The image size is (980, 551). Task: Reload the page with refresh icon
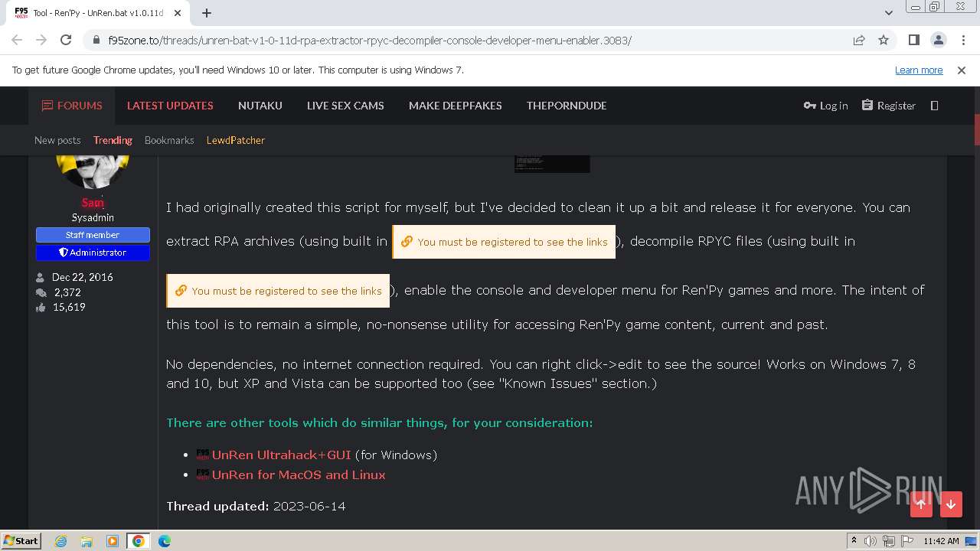(66, 41)
